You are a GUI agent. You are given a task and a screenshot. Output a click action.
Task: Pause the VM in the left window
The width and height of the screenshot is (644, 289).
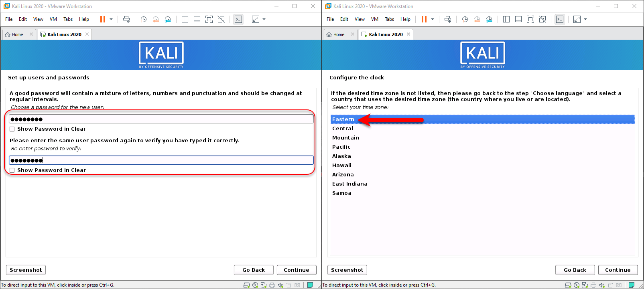click(x=103, y=19)
